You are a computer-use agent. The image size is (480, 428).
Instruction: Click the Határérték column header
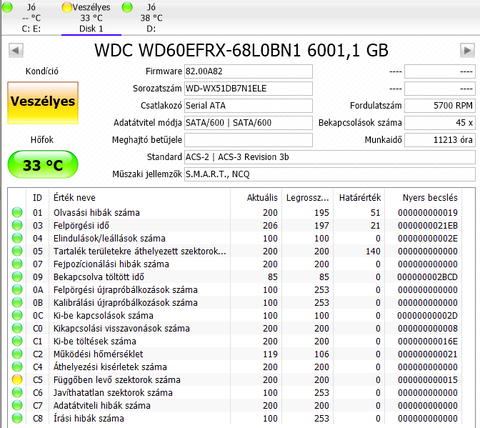(360, 198)
